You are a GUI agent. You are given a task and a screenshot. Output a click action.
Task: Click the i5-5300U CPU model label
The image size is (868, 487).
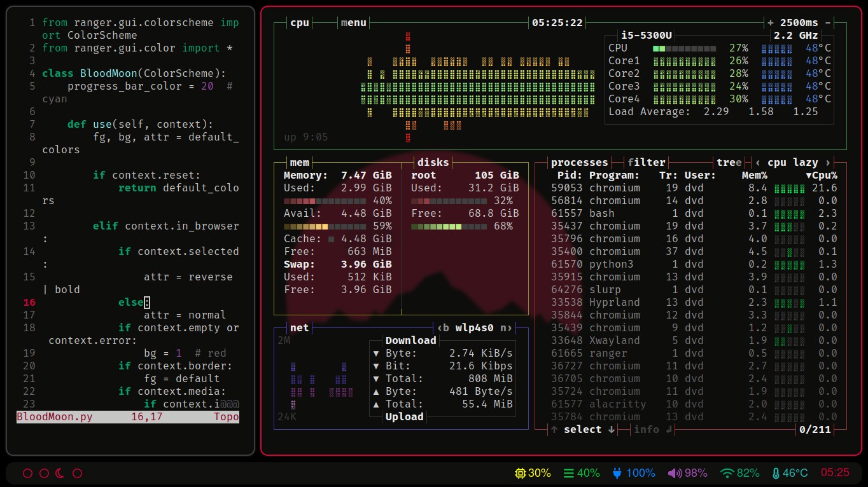[x=647, y=35]
